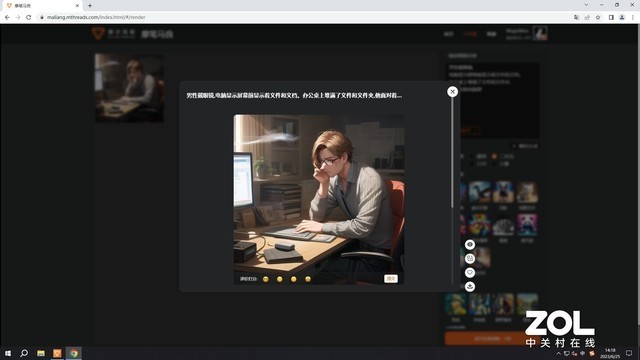The width and height of the screenshot is (640, 360).
Task: Close the current browser tab
Action: (x=77, y=6)
